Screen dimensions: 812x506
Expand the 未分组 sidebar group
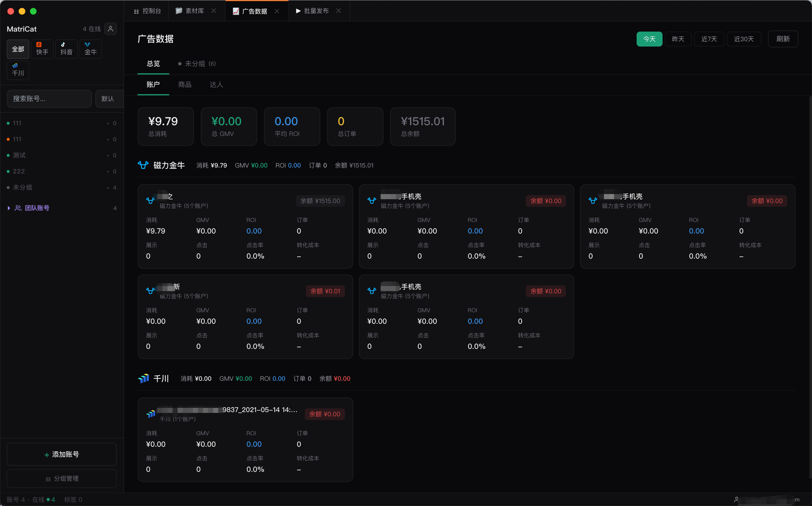(108, 187)
